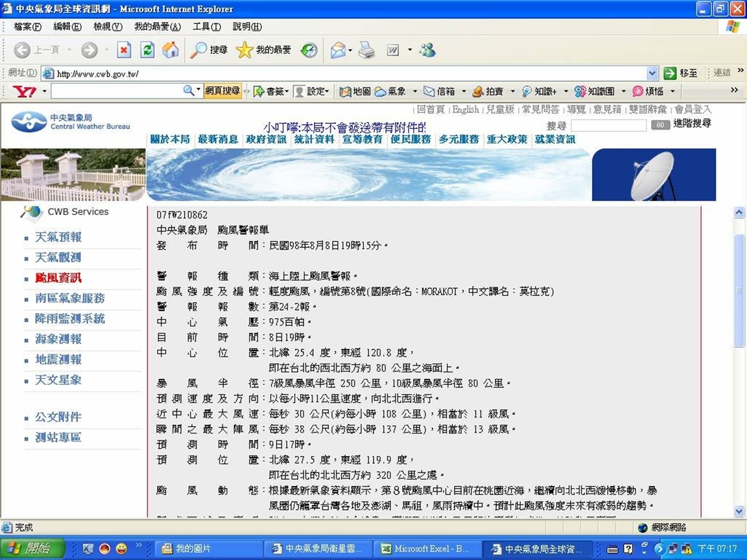
Task: Open the 工具(T) menu
Action: 206,27
